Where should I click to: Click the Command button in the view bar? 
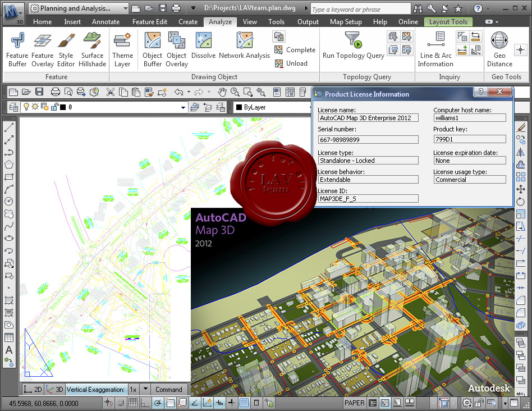click(x=168, y=389)
